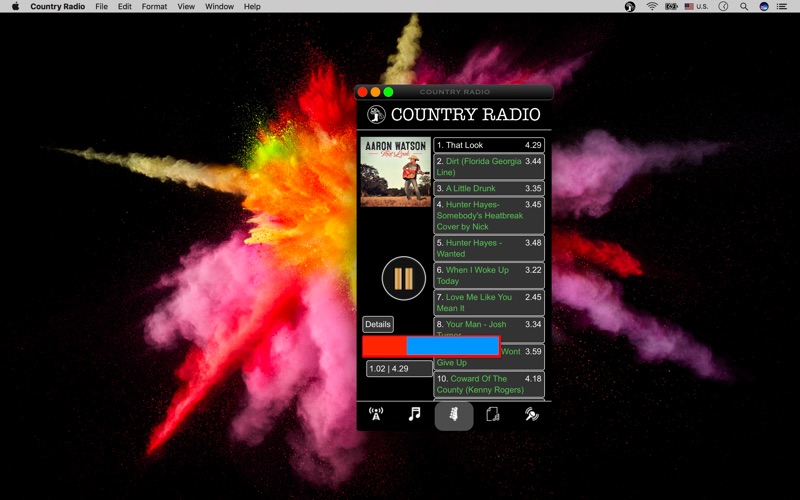Open the radio tower stations tab
This screenshot has width=800, height=500.
coord(376,414)
